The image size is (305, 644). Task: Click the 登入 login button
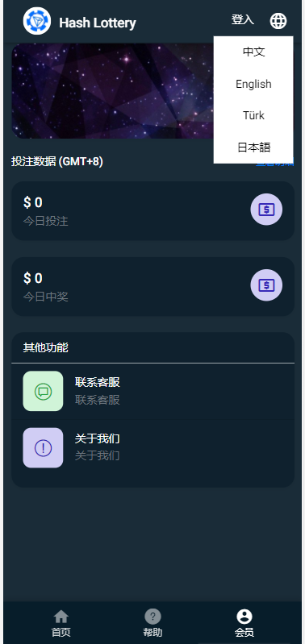tap(243, 19)
